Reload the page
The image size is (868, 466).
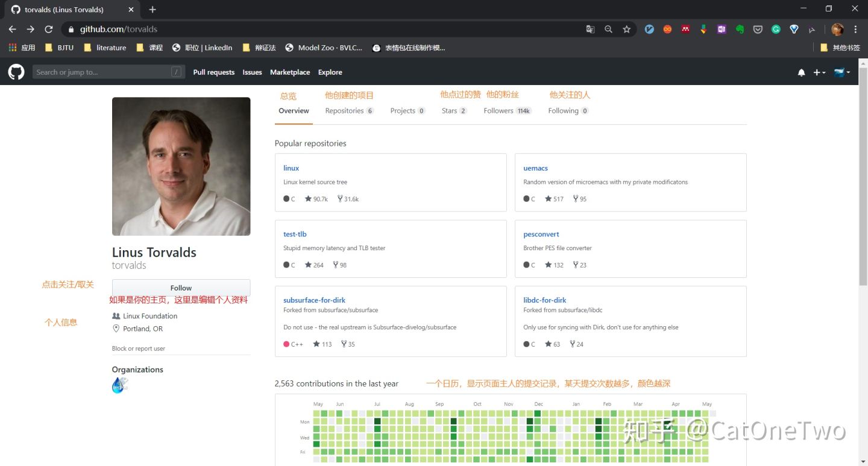point(49,29)
